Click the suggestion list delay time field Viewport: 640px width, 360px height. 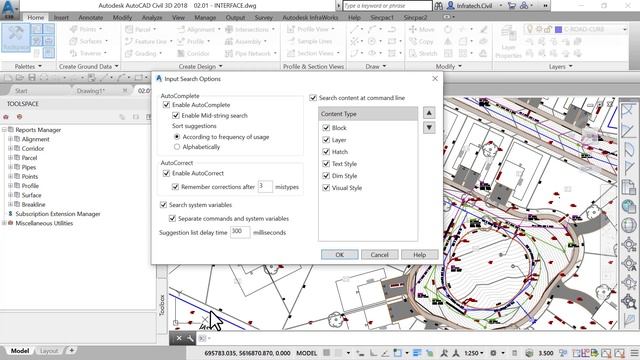click(240, 232)
